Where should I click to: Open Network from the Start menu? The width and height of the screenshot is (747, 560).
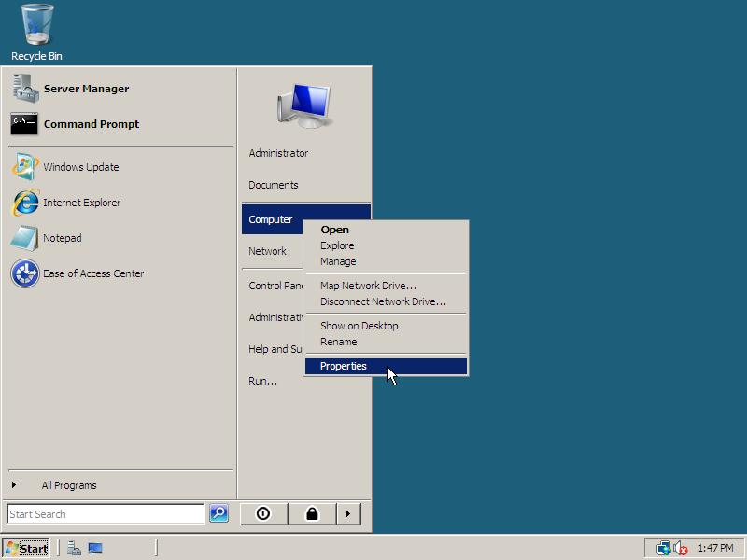click(267, 251)
